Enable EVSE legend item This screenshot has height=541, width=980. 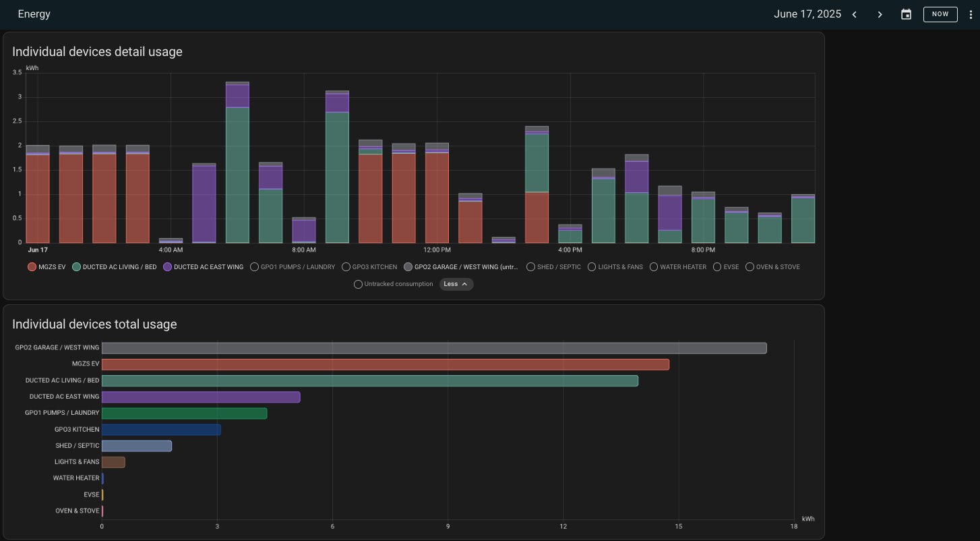point(726,267)
